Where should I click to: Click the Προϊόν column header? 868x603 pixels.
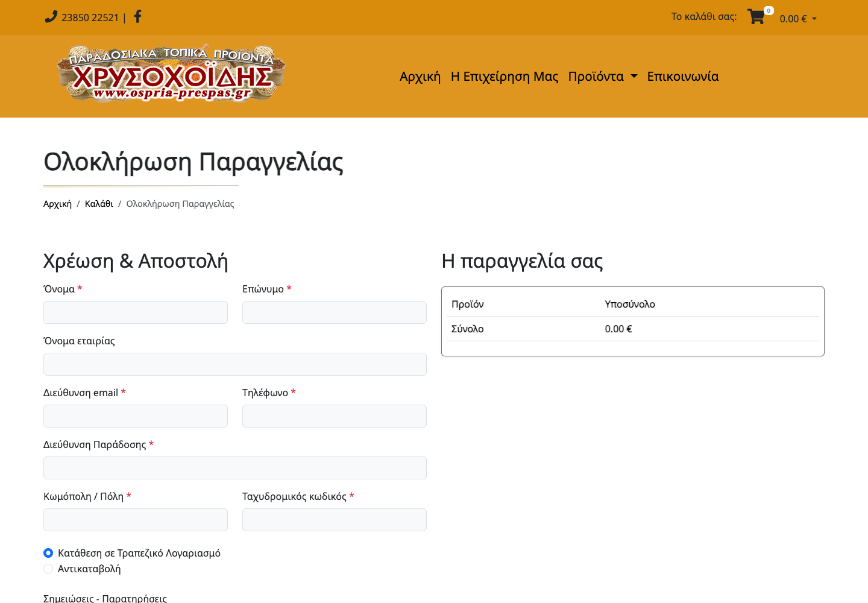[468, 305]
